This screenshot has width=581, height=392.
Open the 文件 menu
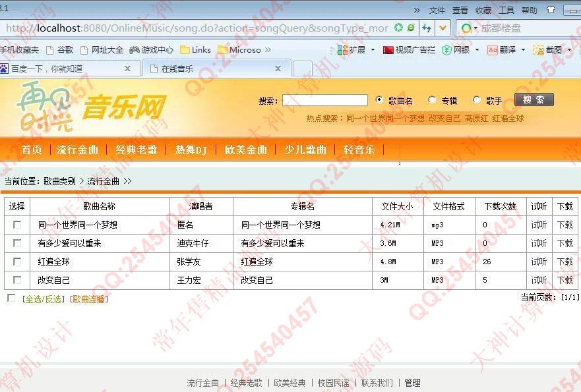click(x=437, y=11)
